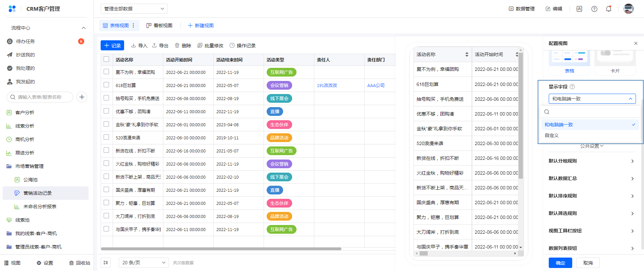Click the row height icon at bottom
644x271 pixels.
tap(106, 263)
